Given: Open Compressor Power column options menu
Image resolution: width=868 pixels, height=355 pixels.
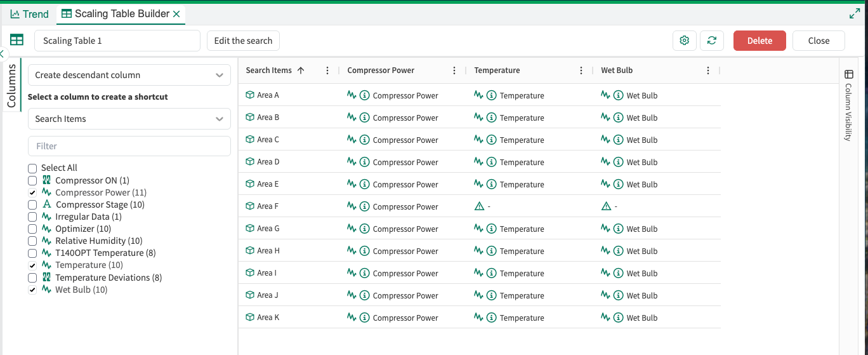Looking at the screenshot, I should pos(454,70).
